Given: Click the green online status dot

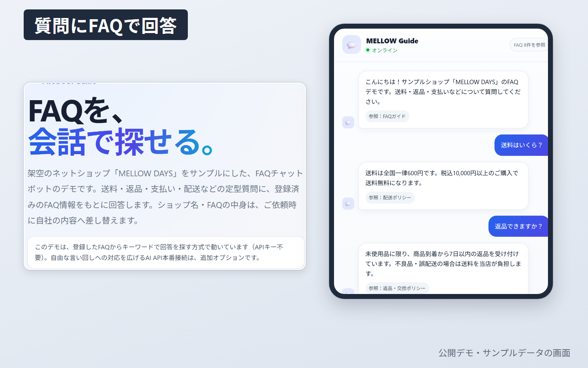Looking at the screenshot, I should [x=367, y=50].
